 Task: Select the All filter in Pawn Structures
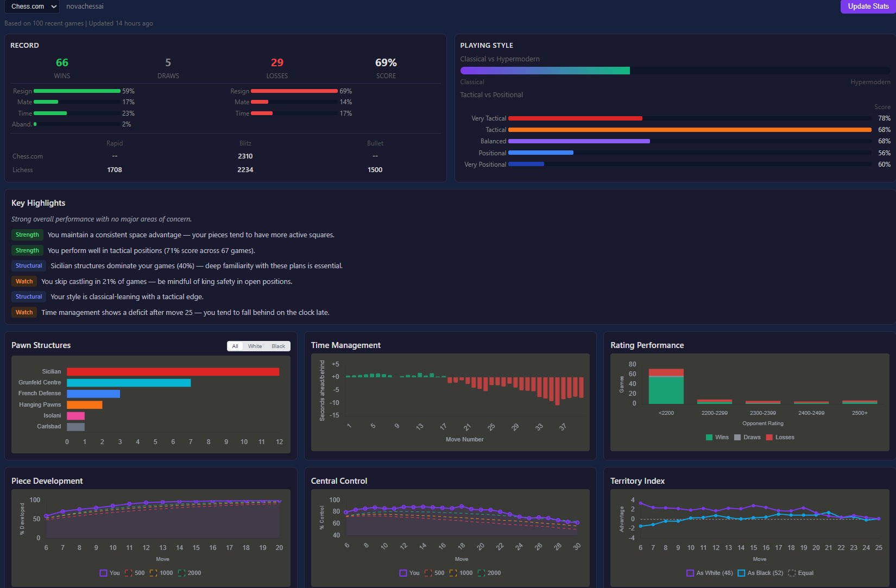(235, 346)
